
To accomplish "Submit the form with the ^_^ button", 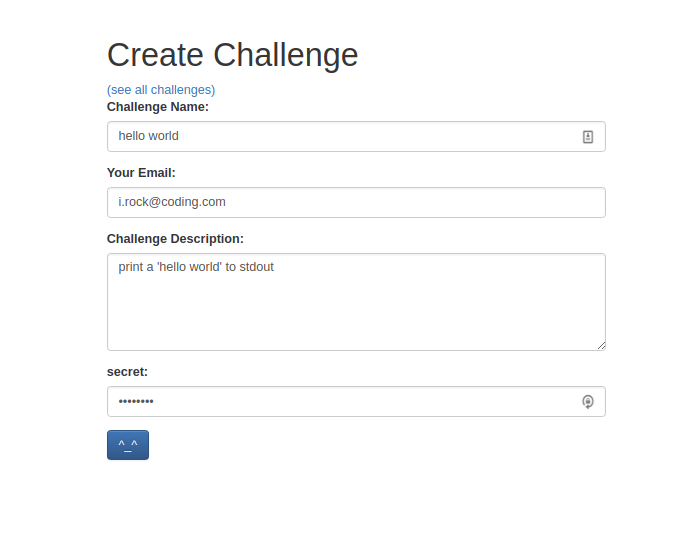I will pyautogui.click(x=128, y=445).
